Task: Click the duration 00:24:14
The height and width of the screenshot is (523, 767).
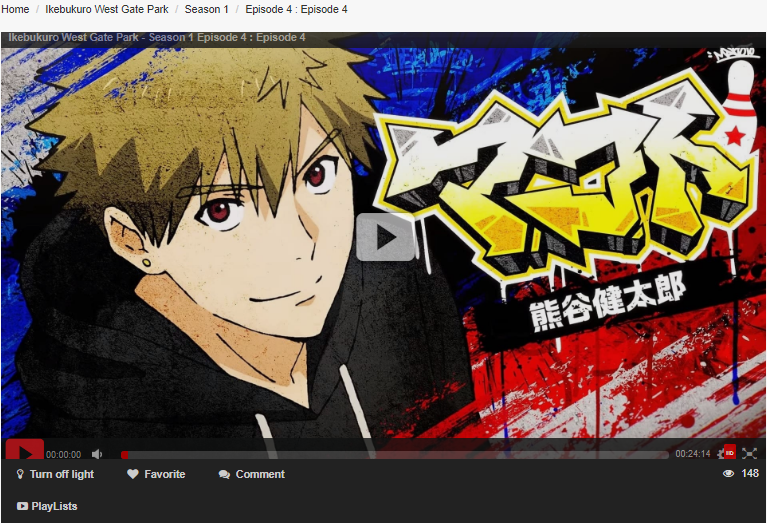Action: click(693, 454)
